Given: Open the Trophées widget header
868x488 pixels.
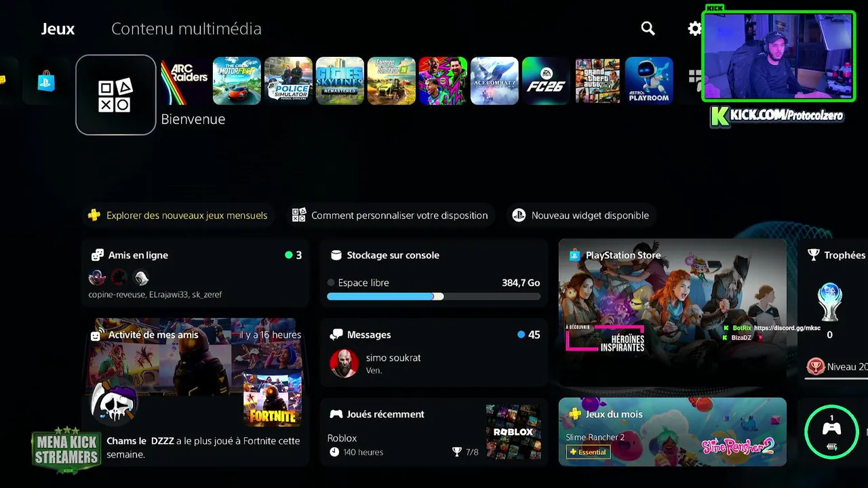Looking at the screenshot, I should click(x=837, y=256).
